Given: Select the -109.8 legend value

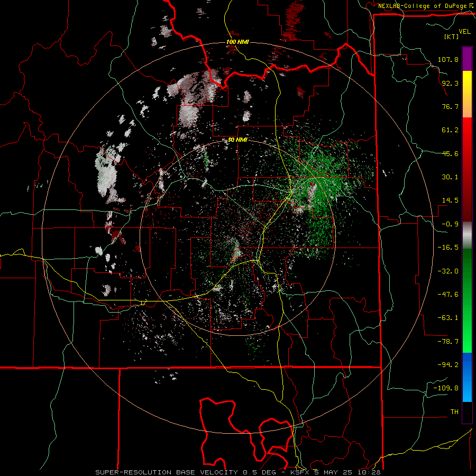Looking at the screenshot, I should (446, 388).
